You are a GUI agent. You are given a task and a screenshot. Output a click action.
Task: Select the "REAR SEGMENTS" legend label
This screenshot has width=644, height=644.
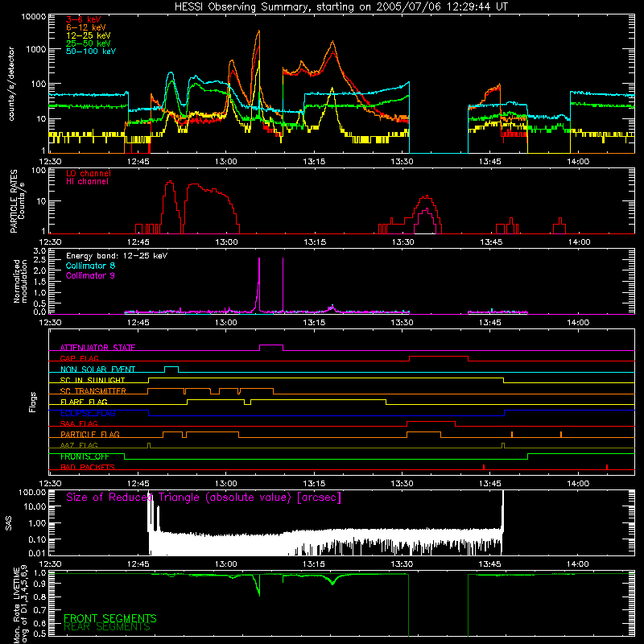click(107, 626)
